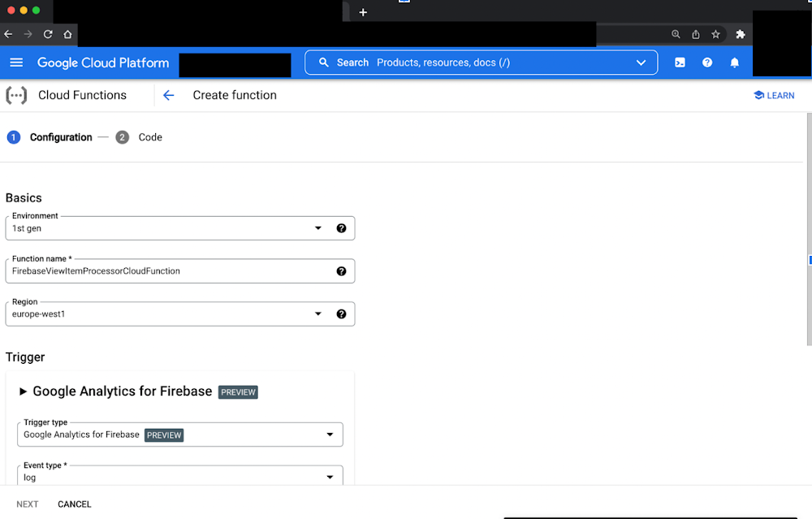Click the CANCEL button
This screenshot has width=812, height=519.
pyautogui.click(x=75, y=504)
